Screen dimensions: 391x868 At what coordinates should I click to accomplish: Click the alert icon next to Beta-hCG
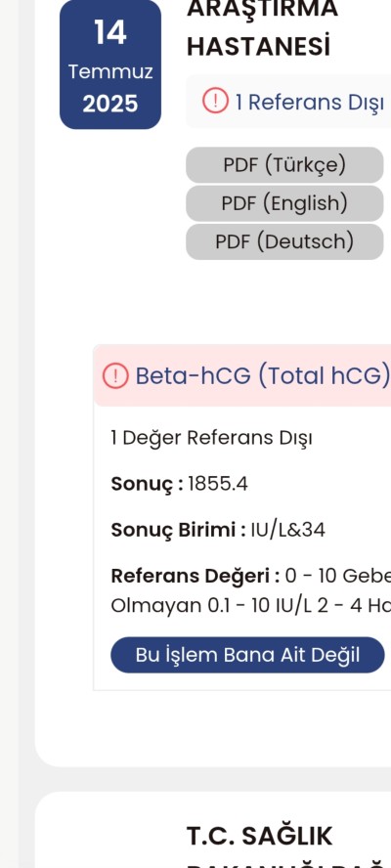115,376
